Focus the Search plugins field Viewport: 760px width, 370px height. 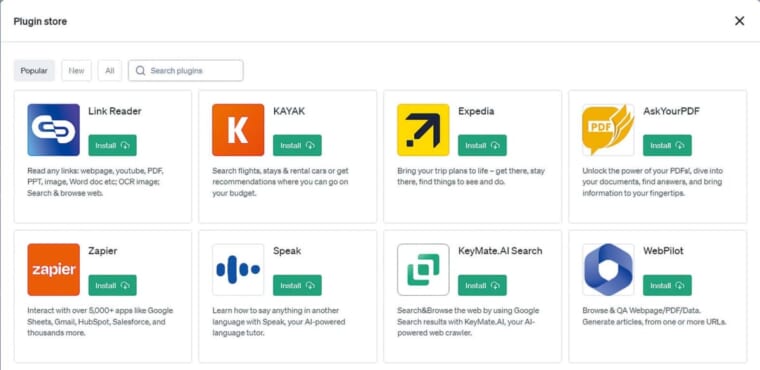pos(186,71)
